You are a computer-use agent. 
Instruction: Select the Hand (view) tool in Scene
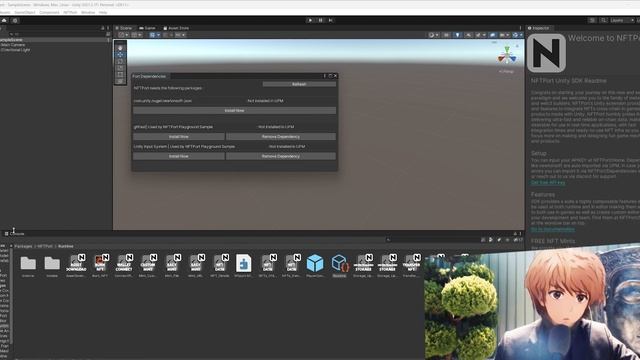120,48
